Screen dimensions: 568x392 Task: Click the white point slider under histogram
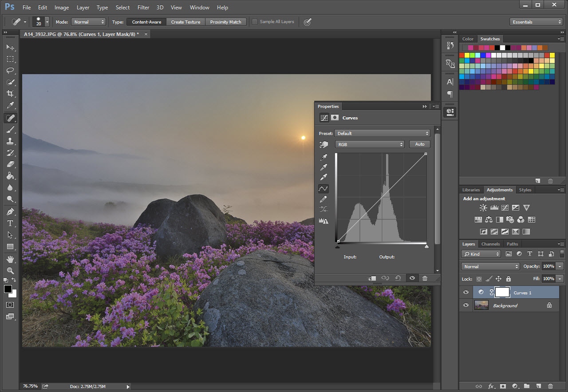point(426,246)
